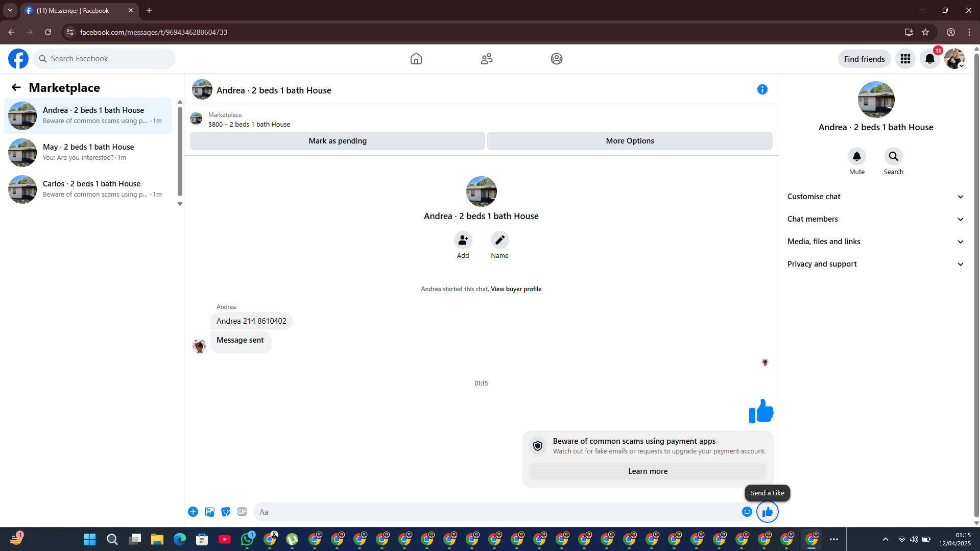
Task: Click the Search Facebook field
Action: 104,59
